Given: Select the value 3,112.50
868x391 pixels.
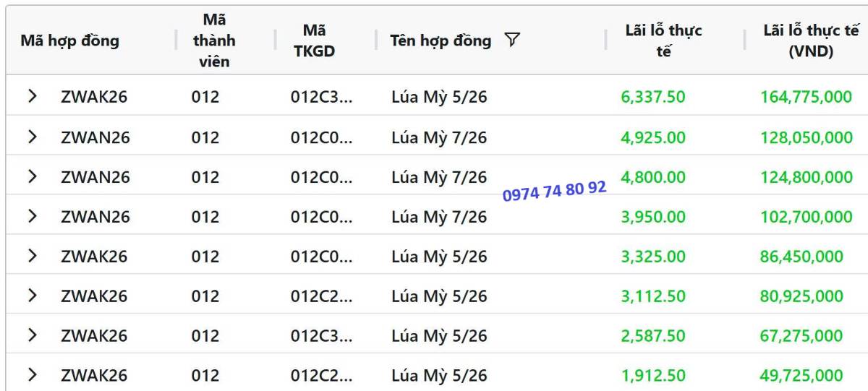Looking at the screenshot, I should [x=653, y=296].
